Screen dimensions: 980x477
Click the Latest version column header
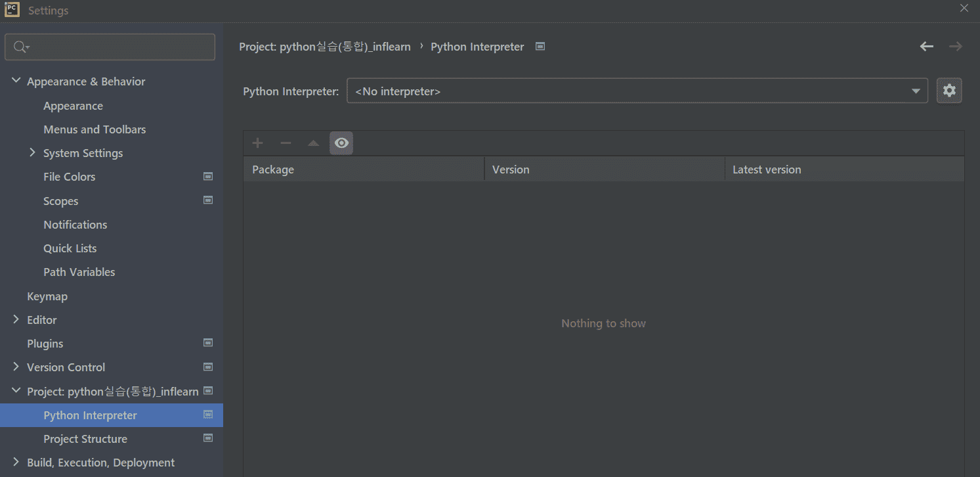tap(767, 170)
